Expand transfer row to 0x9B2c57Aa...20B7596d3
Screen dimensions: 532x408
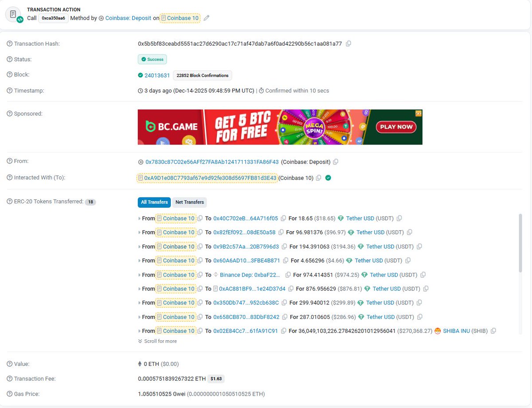tap(140, 247)
